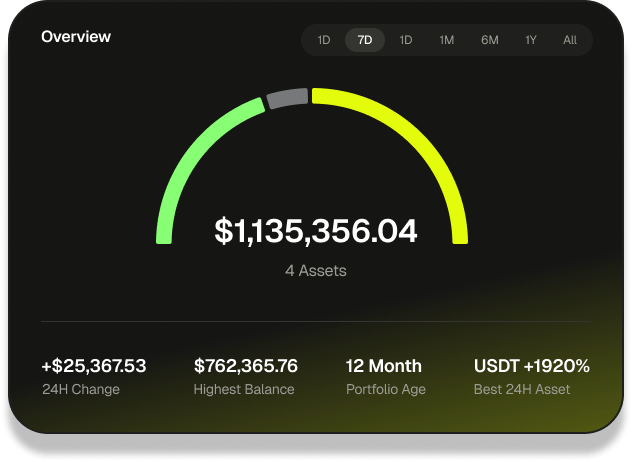Click the yellow gauge segment
Screen dimensions: 632x462
click(x=420, y=140)
